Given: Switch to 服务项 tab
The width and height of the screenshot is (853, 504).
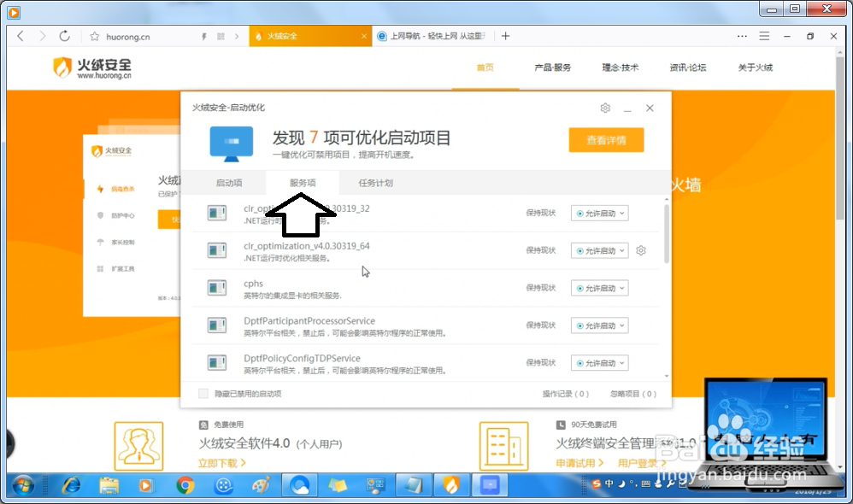Looking at the screenshot, I should 303,183.
